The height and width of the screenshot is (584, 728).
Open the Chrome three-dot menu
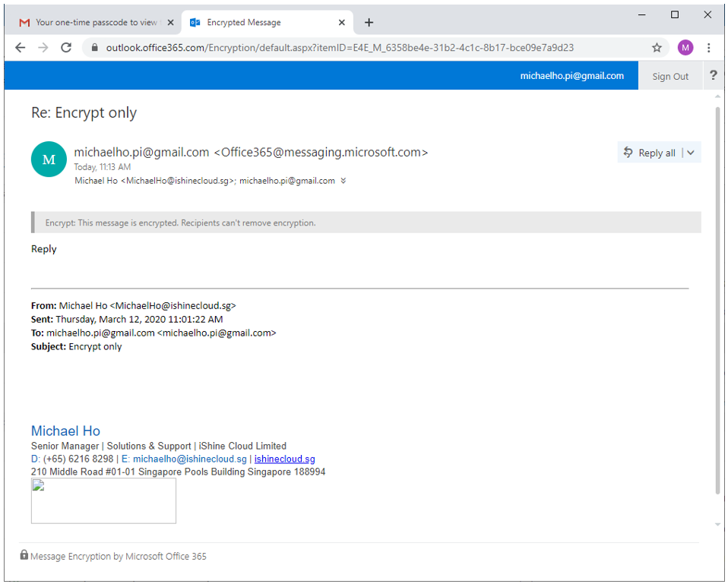click(708, 47)
